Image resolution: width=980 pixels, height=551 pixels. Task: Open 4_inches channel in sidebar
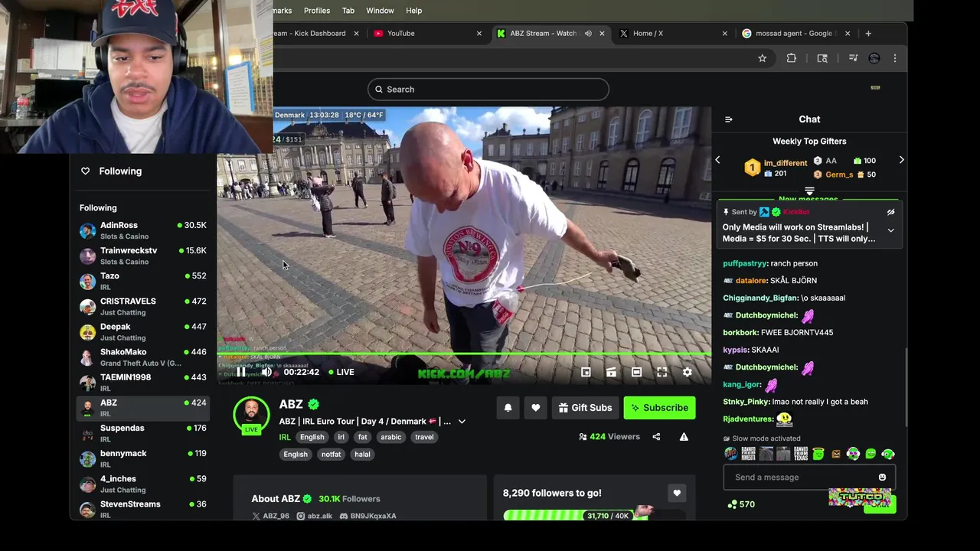point(143,484)
